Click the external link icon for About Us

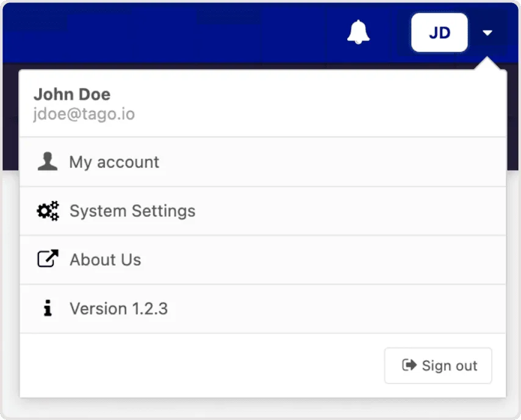click(48, 259)
